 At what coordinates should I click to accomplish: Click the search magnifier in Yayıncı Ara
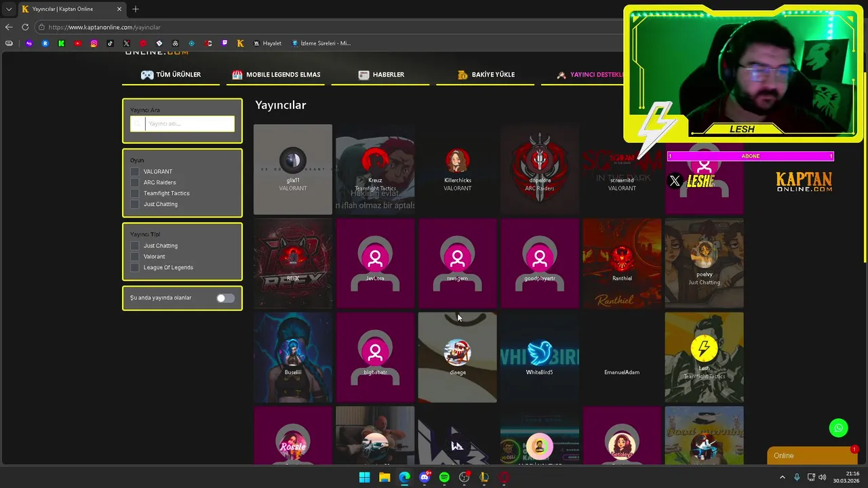point(138,123)
